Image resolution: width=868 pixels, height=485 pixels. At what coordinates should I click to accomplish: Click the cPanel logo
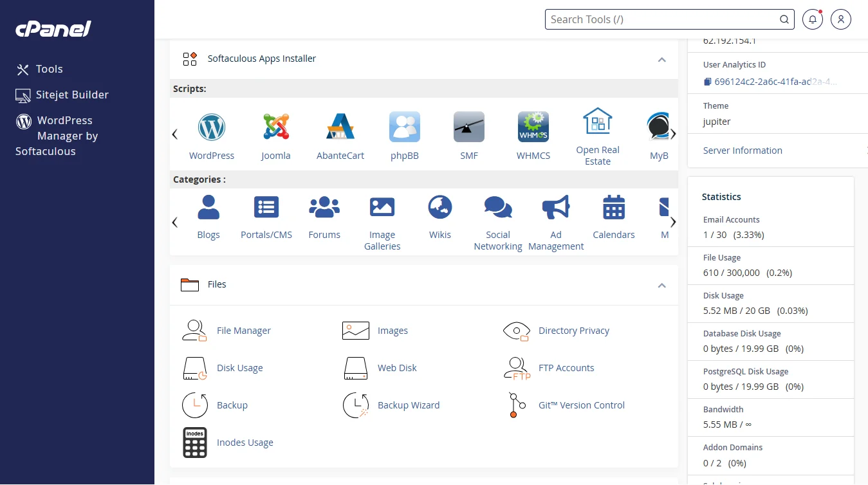[53, 28]
